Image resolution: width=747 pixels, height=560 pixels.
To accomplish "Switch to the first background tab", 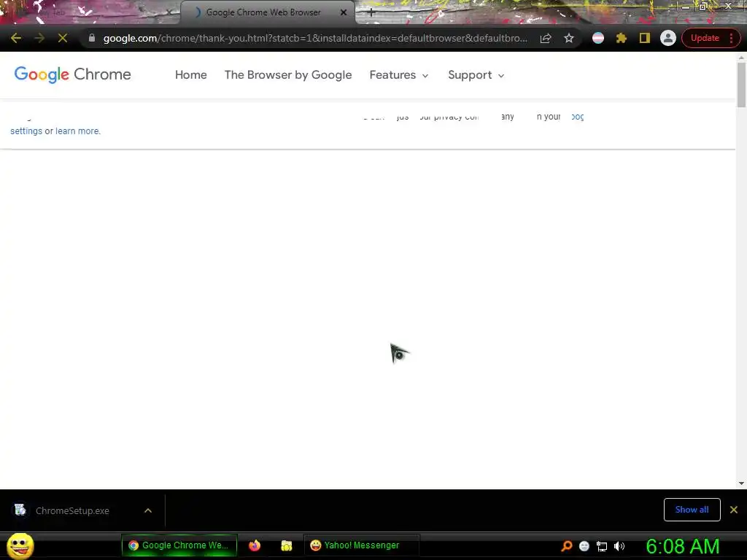I will [x=90, y=12].
